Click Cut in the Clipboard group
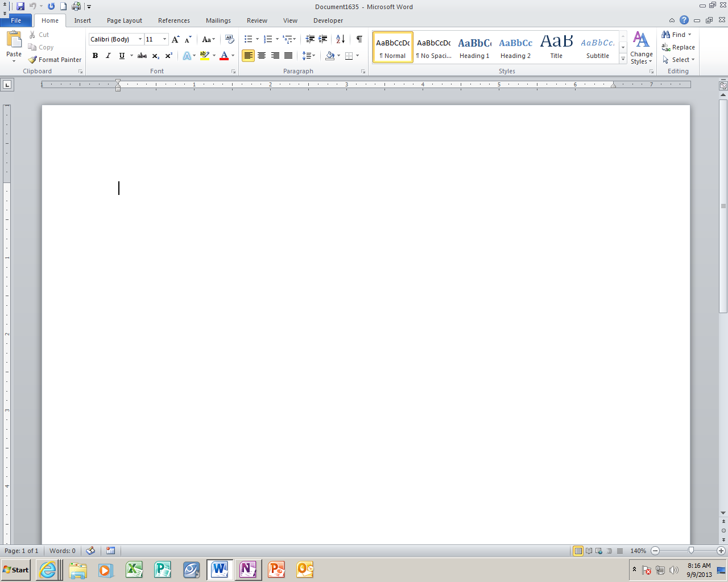 coord(39,35)
